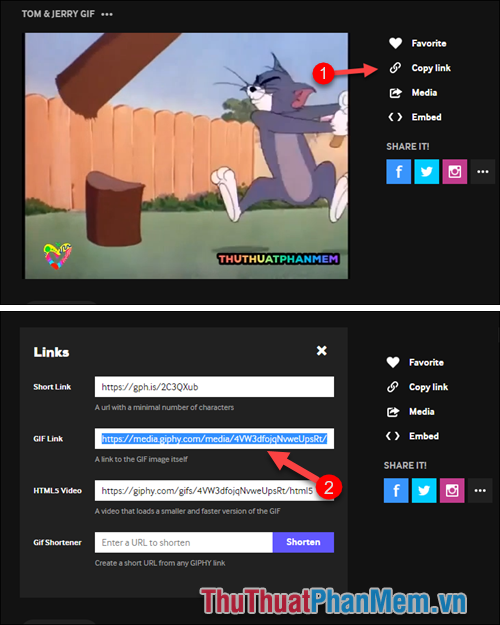Click the Embed brackets icon beside Links dialog
This screenshot has width=500, height=625.
click(393, 436)
